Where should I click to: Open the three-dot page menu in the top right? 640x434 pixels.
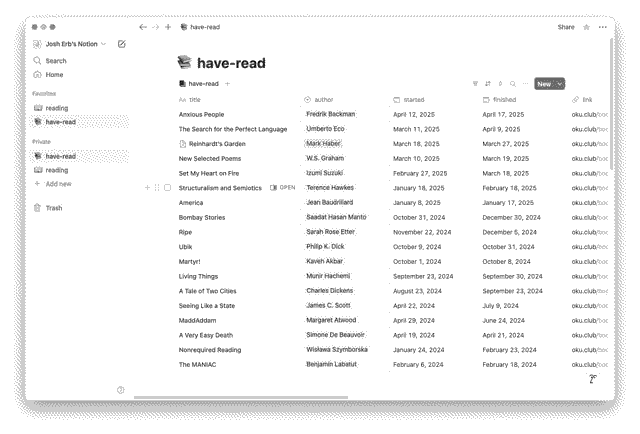[x=602, y=27]
